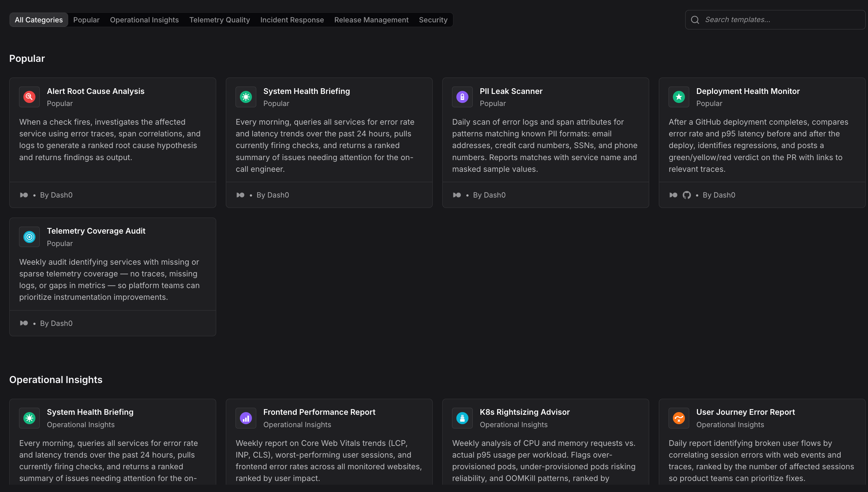Viewport: 868px width, 492px height.
Task: Click the 'Operational Insights' section heading
Action: coord(56,380)
